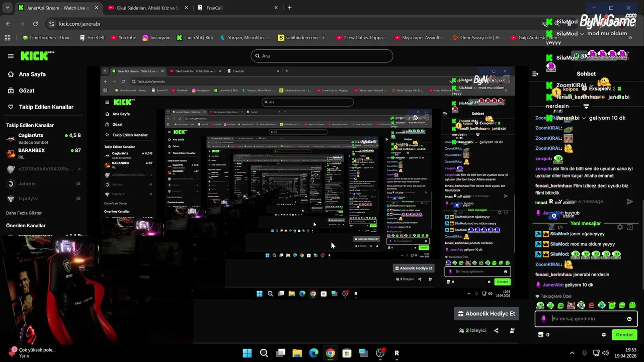The height and width of the screenshot is (362, 644).
Task: Open Windows Start menu
Action: (x=247, y=353)
